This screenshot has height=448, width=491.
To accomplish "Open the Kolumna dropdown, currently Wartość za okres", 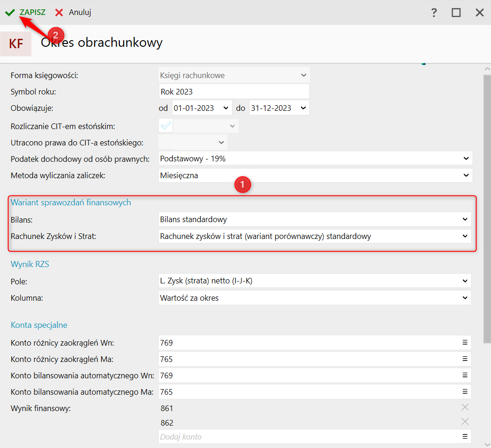I will 315,298.
